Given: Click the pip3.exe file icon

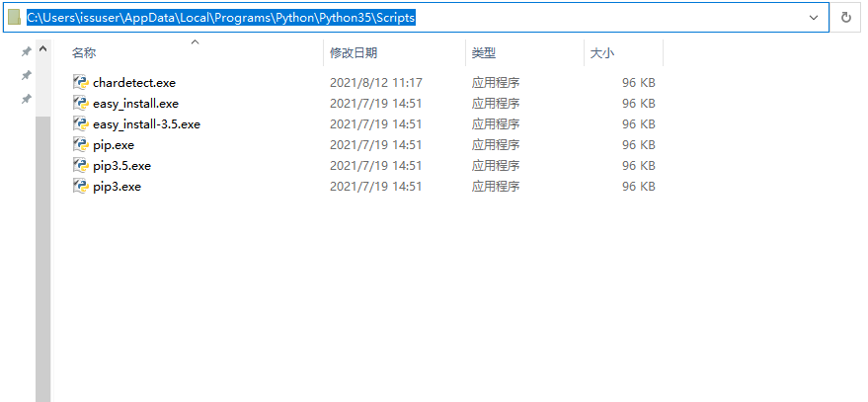Looking at the screenshot, I should pyautogui.click(x=81, y=187).
